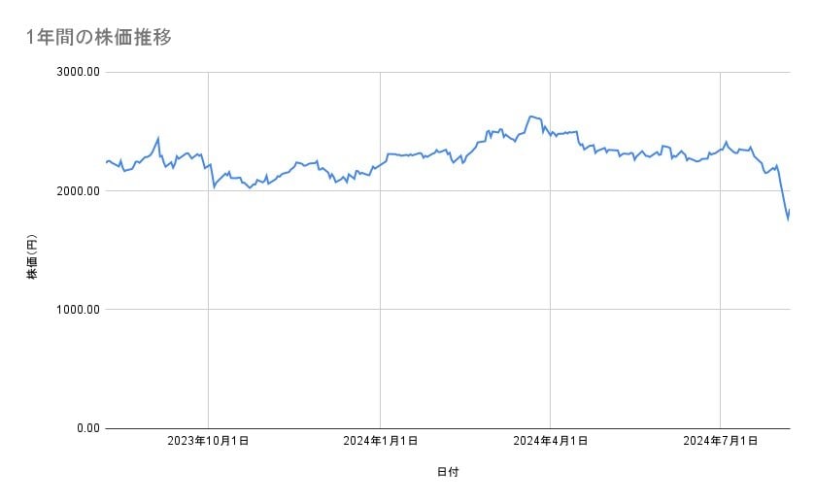Click the line's sharp dip just after 2023年10月1日
815x504 pixels.
coord(214,185)
